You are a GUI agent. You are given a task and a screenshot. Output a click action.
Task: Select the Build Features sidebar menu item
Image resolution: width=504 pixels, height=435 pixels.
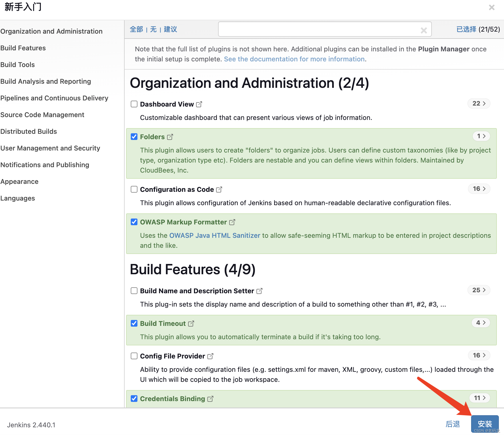(23, 48)
